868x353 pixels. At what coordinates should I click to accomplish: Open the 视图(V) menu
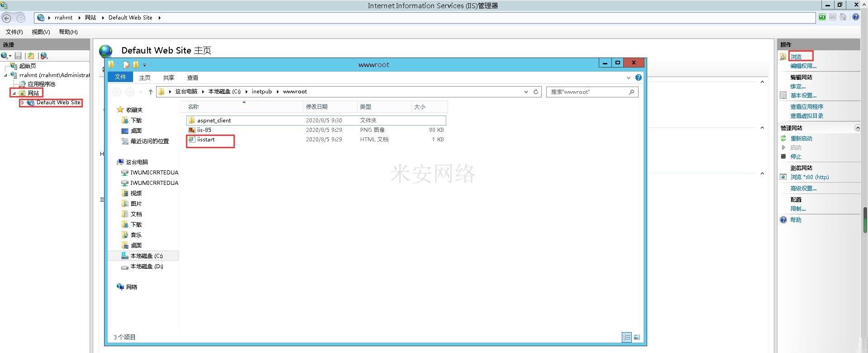tap(41, 32)
